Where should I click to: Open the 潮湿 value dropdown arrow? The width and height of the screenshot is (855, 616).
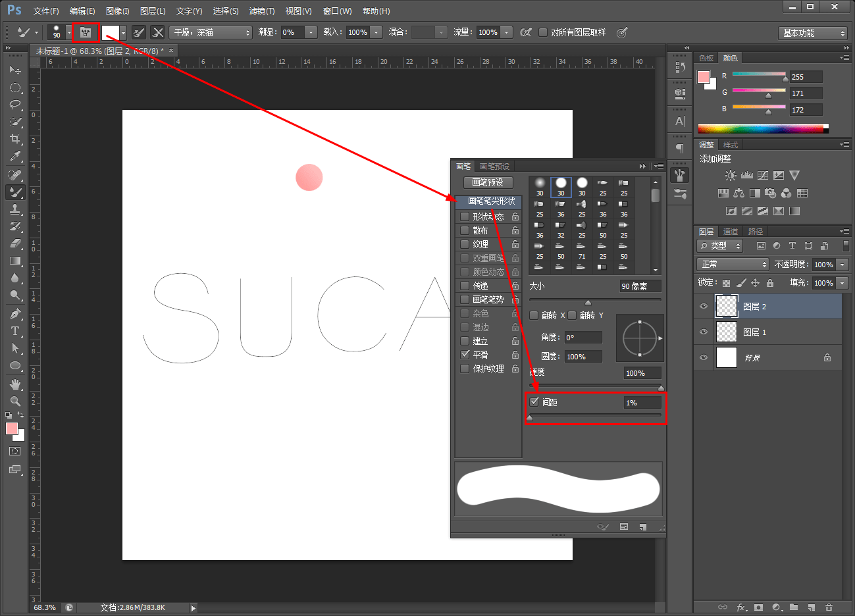pos(311,32)
